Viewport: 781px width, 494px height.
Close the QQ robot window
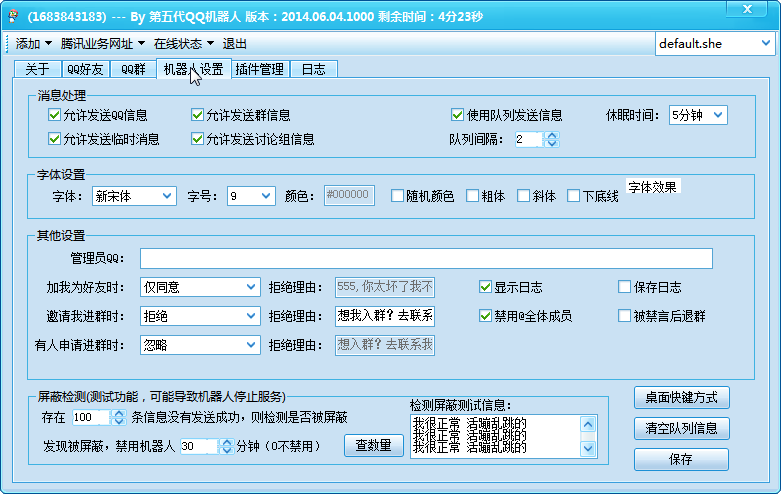point(747,9)
